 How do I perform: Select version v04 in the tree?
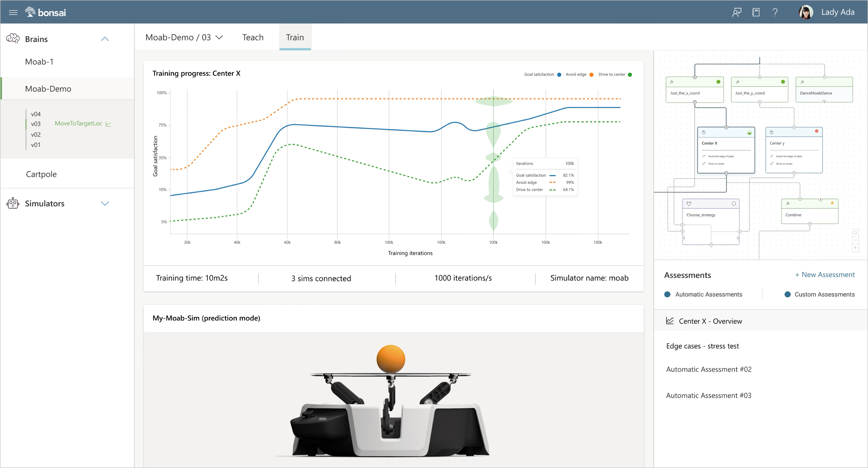pos(36,114)
